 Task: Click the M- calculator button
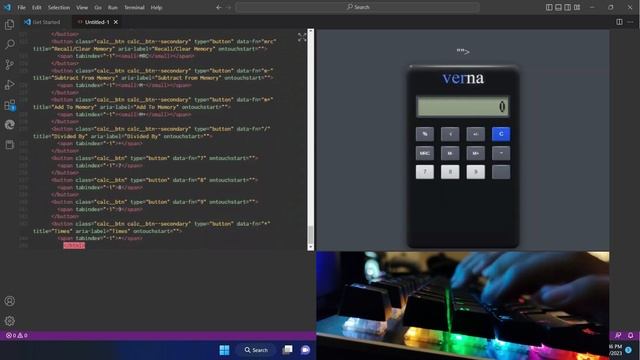coord(450,153)
